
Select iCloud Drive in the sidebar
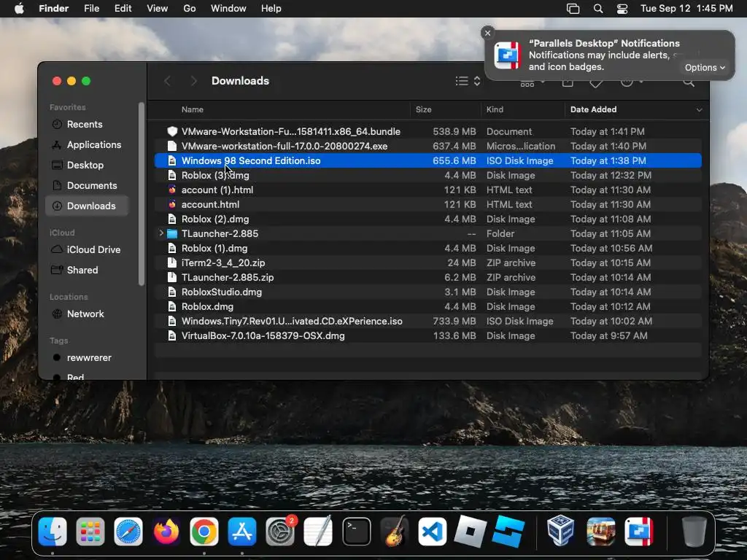pyautogui.click(x=87, y=249)
